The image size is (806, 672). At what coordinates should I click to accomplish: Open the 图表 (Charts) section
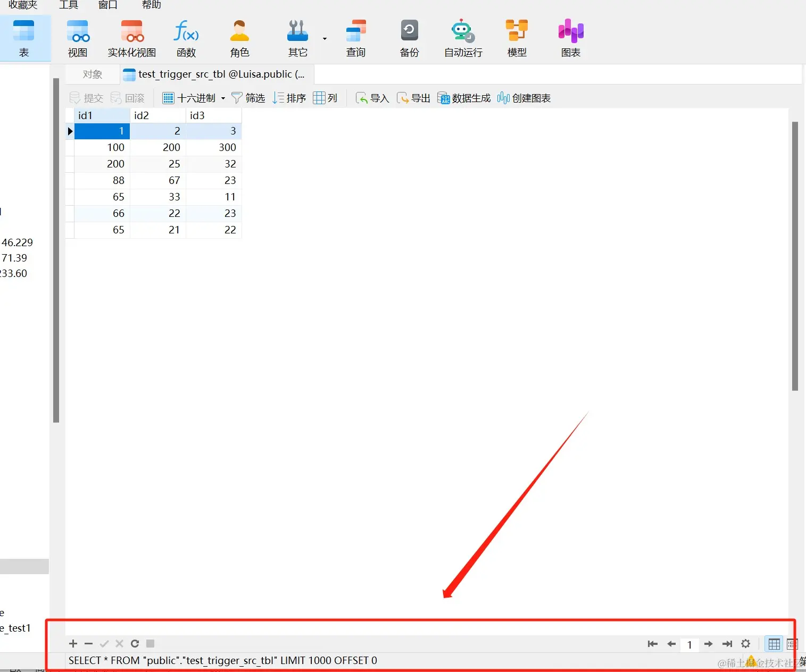click(x=571, y=38)
